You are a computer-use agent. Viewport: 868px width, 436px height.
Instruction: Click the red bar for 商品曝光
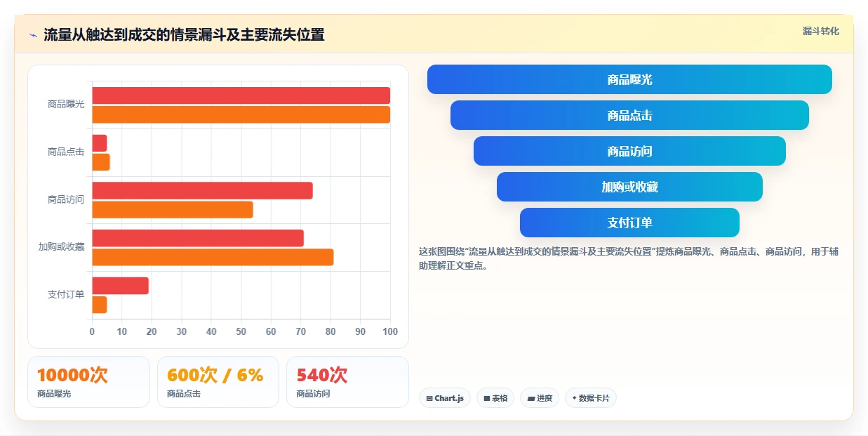click(x=241, y=95)
